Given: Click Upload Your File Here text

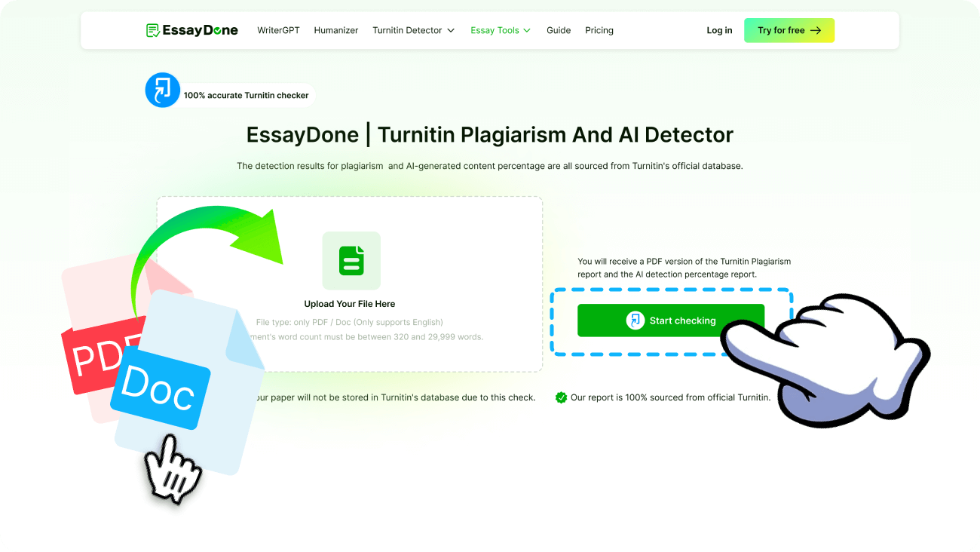Looking at the screenshot, I should pyautogui.click(x=350, y=304).
